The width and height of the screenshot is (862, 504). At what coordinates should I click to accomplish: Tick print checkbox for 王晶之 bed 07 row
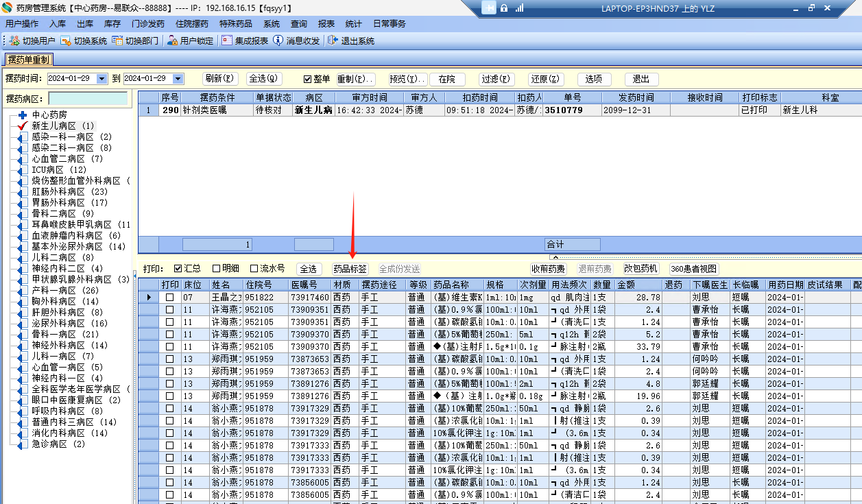(169, 298)
